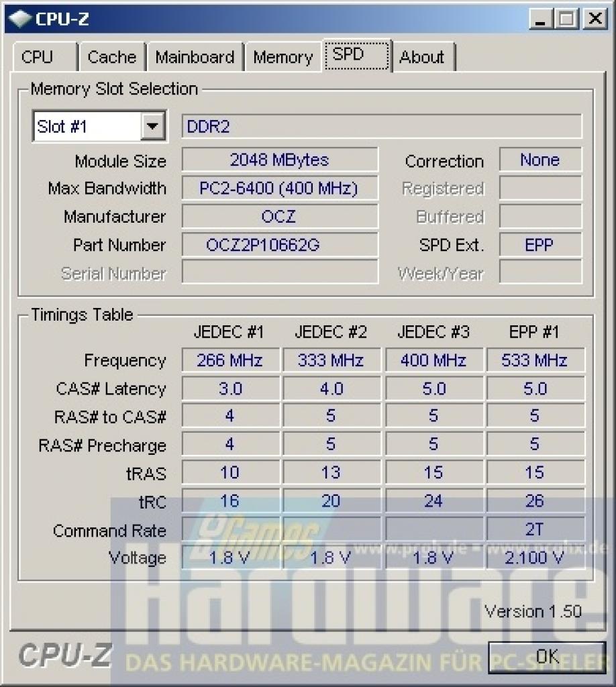Image resolution: width=616 pixels, height=687 pixels.
Task: Click tRAS value 10
Action: click(x=230, y=473)
